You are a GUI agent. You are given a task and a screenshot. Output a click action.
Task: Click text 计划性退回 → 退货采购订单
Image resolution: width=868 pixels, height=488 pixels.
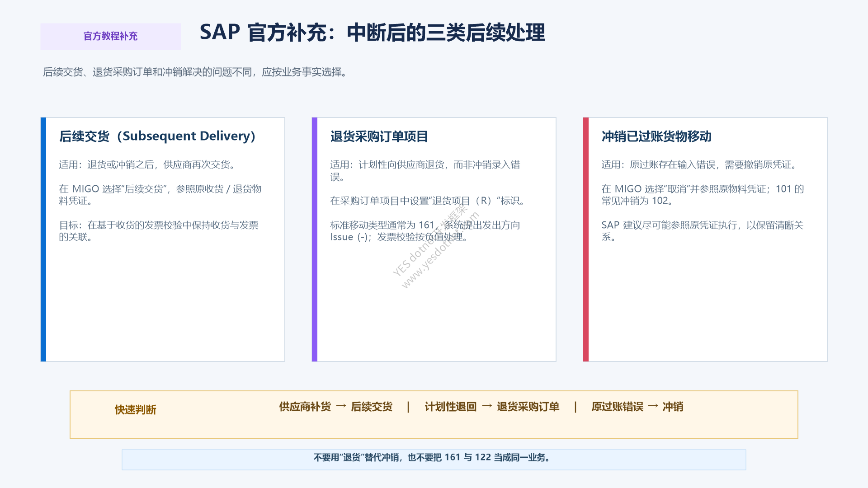pos(492,407)
